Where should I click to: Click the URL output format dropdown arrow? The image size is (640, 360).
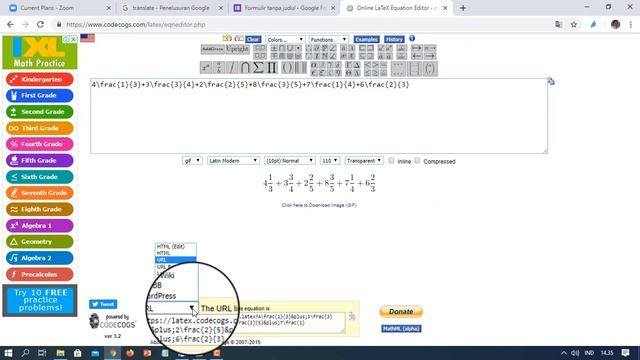(x=191, y=308)
